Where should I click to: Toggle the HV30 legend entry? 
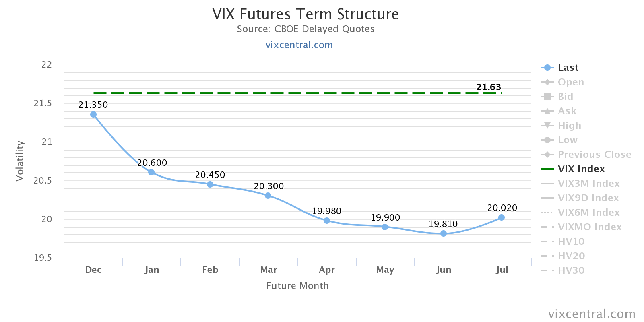(571, 270)
